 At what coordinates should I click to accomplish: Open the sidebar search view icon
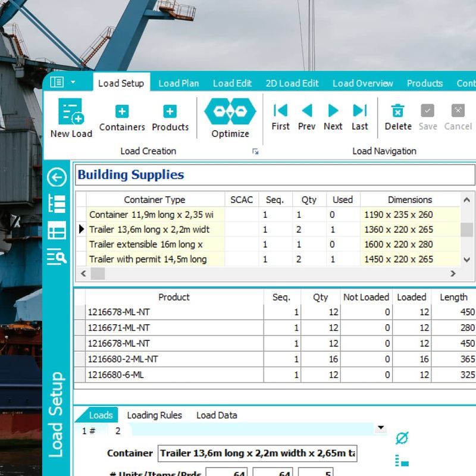57,253
